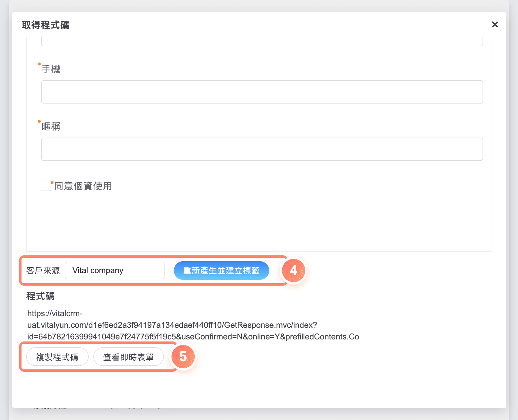
Task: Click the 取得程式碼 dialog title
Action: click(45, 25)
